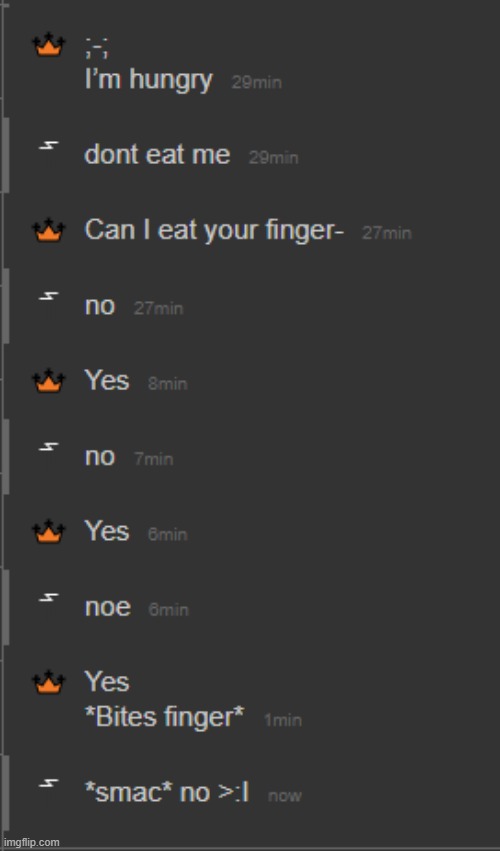
Task: Click the lightning icon beside "dont eat me"
Action: tap(49, 145)
